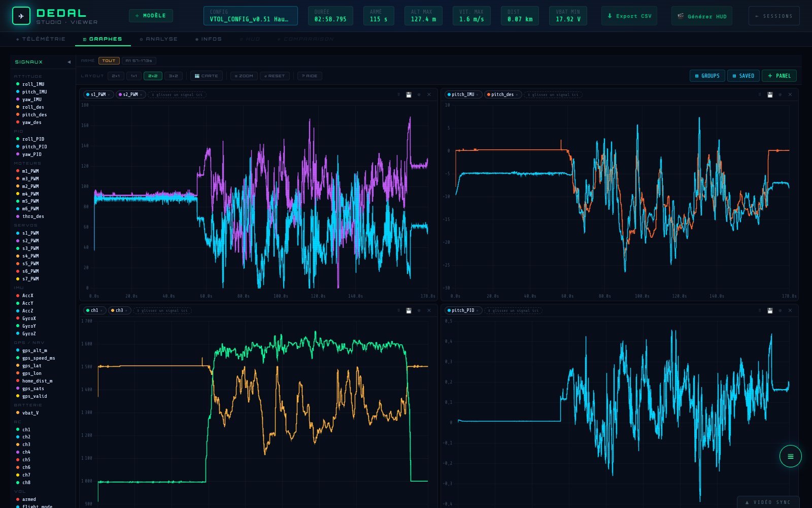Close the ch1 / ch3 graph panel

429,310
